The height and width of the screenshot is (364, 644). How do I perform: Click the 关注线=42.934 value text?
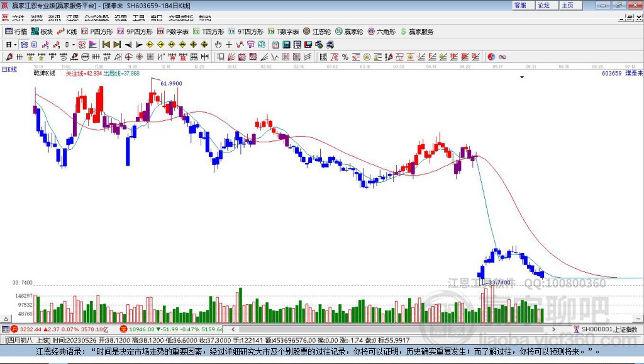(x=84, y=73)
